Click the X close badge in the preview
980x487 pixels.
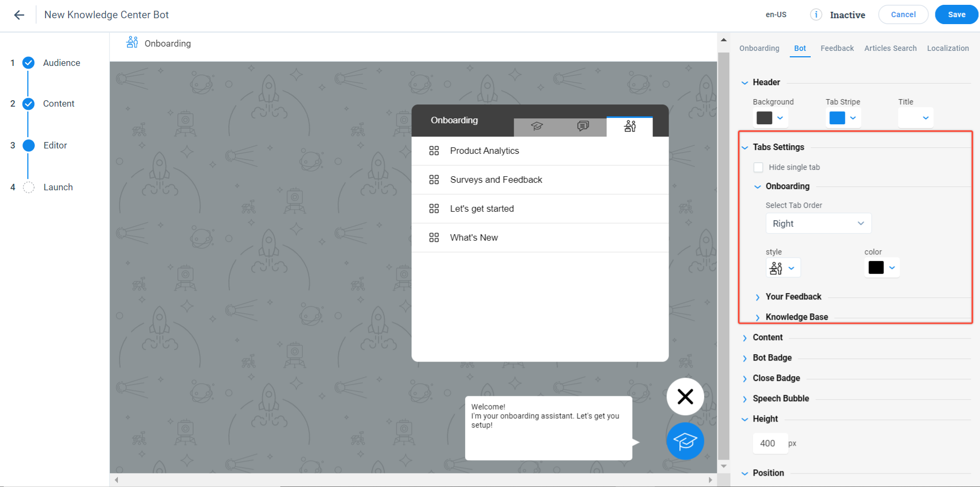[685, 396]
